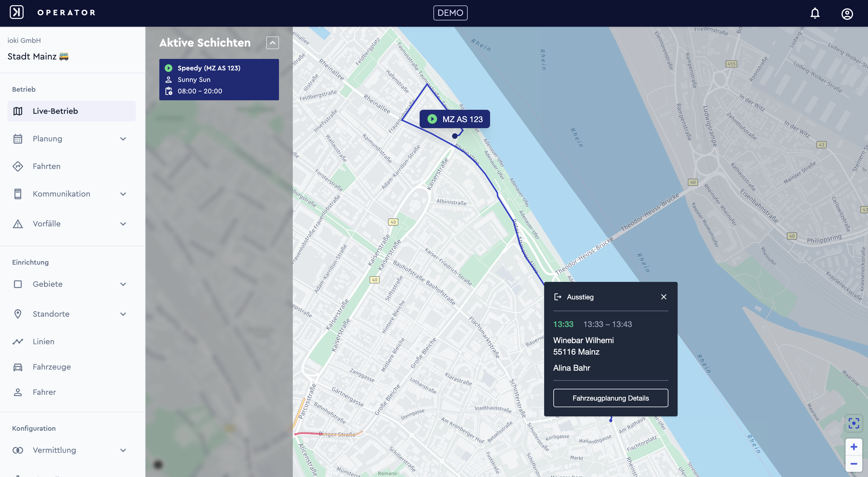Viewport: 868px width, 477px height.
Task: Click the green 13:33 arrival time
Action: 563,324
